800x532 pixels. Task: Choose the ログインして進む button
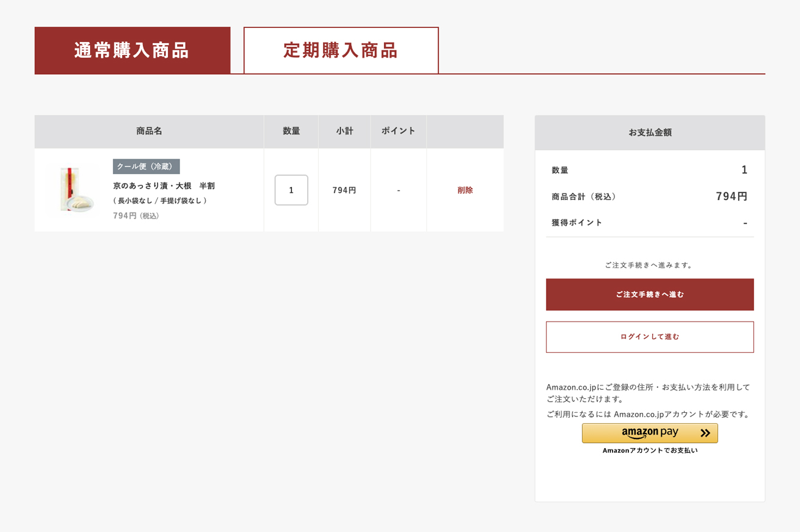click(x=649, y=337)
